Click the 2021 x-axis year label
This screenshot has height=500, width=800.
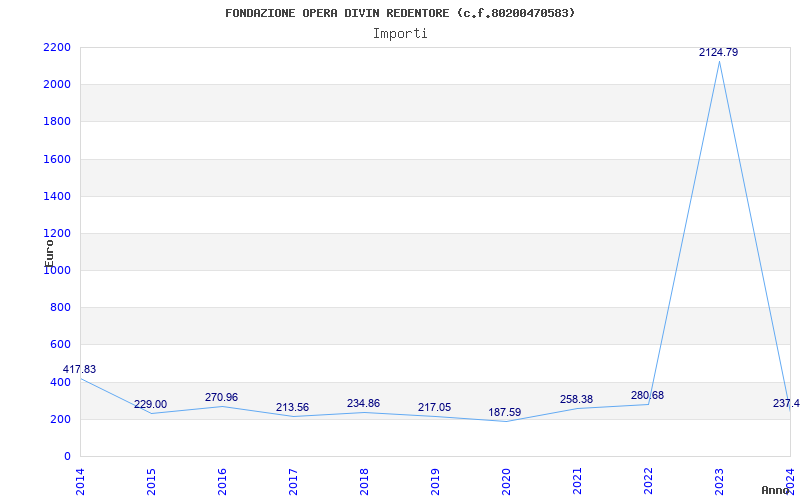(577, 481)
